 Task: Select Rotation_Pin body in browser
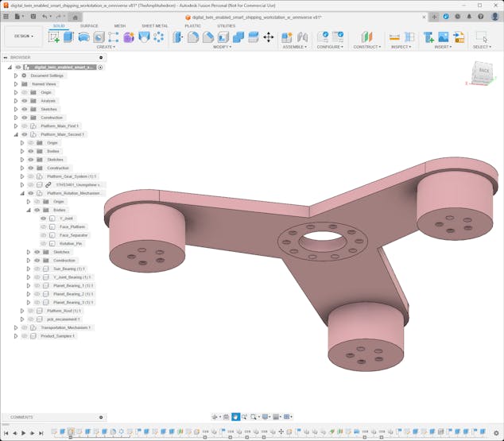coord(71,243)
